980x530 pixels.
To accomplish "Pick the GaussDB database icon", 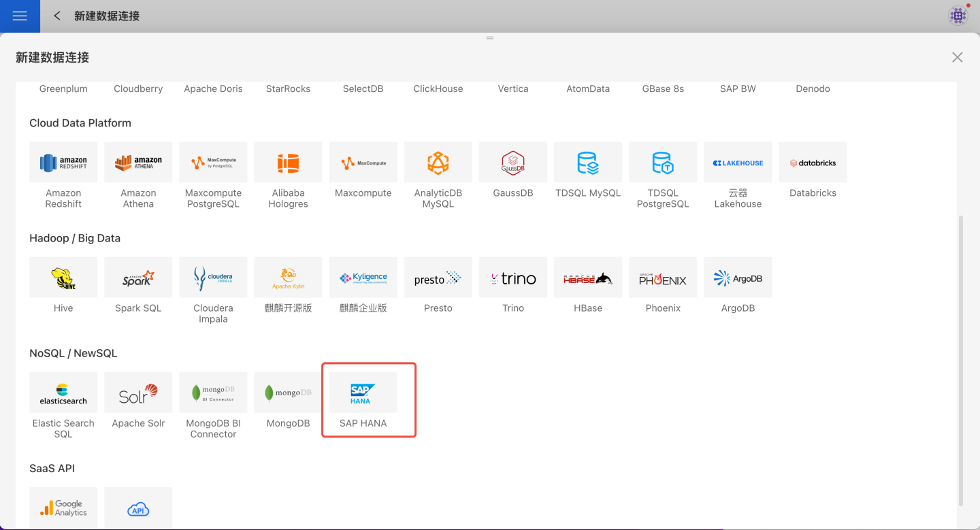I will 512,162.
